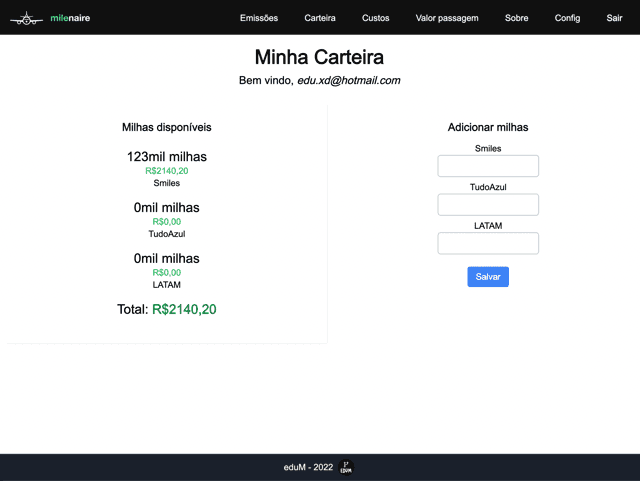This screenshot has height=481, width=640.
Task: Click the Smiles label under R$2140,20
Action: pos(167,183)
